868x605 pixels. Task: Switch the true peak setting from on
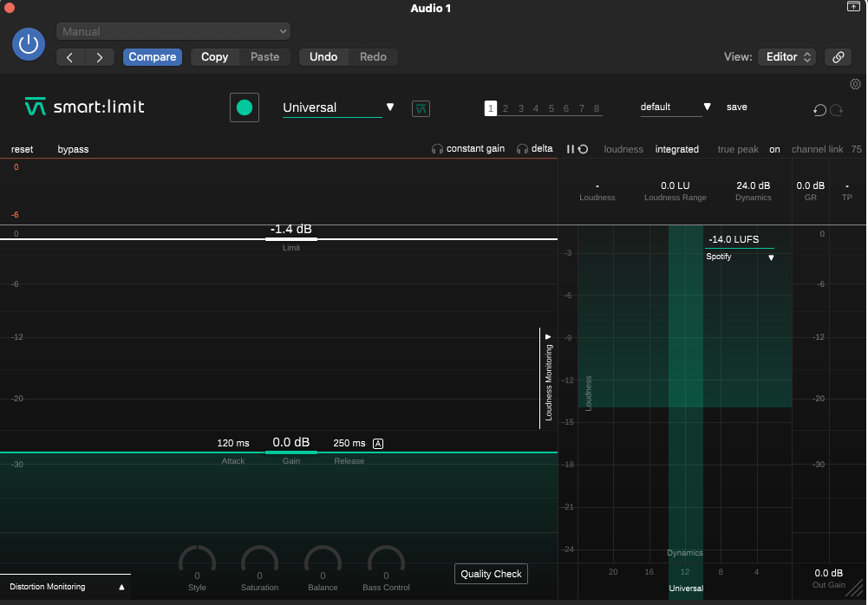pyautogui.click(x=774, y=149)
